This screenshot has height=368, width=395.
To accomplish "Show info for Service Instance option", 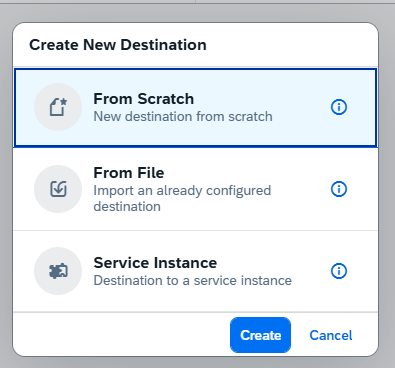I will [339, 271].
